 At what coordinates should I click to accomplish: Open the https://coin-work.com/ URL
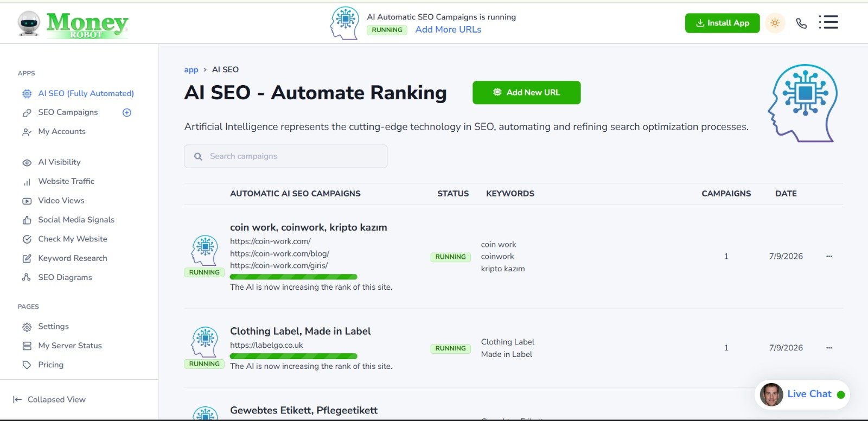(x=270, y=241)
